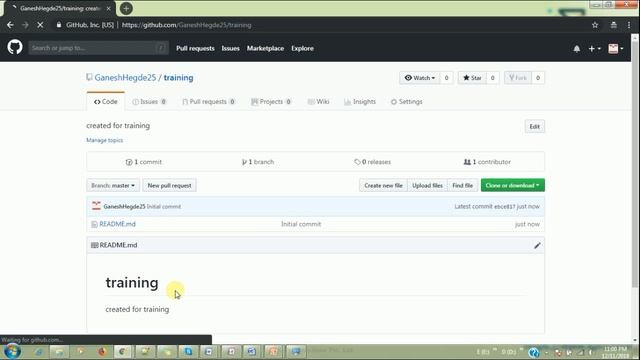Image resolution: width=640 pixels, height=360 pixels.
Task: Switch to the Insights tab
Action: point(360,102)
